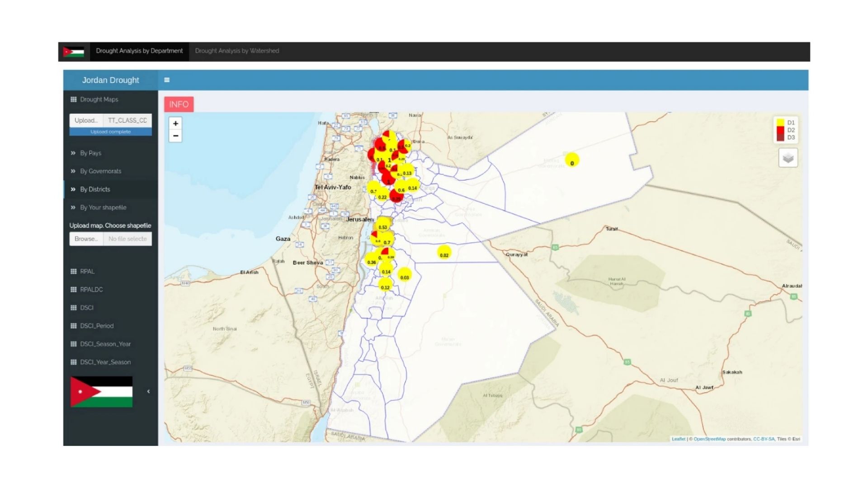
Task: Expand the By Governorats section
Action: tap(100, 171)
